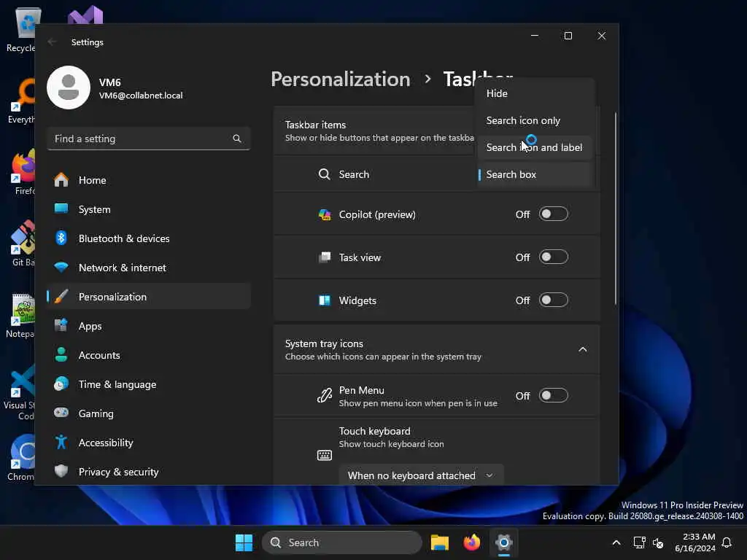Click the Pen Menu icon
This screenshot has width=747, height=560.
(x=325, y=396)
